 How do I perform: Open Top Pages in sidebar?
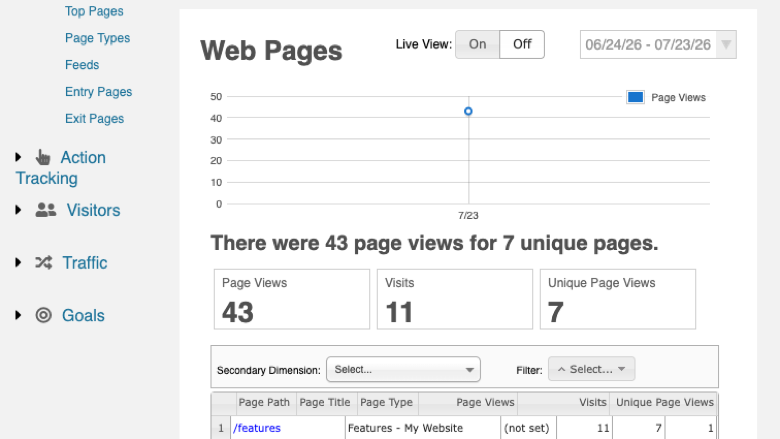pos(94,11)
